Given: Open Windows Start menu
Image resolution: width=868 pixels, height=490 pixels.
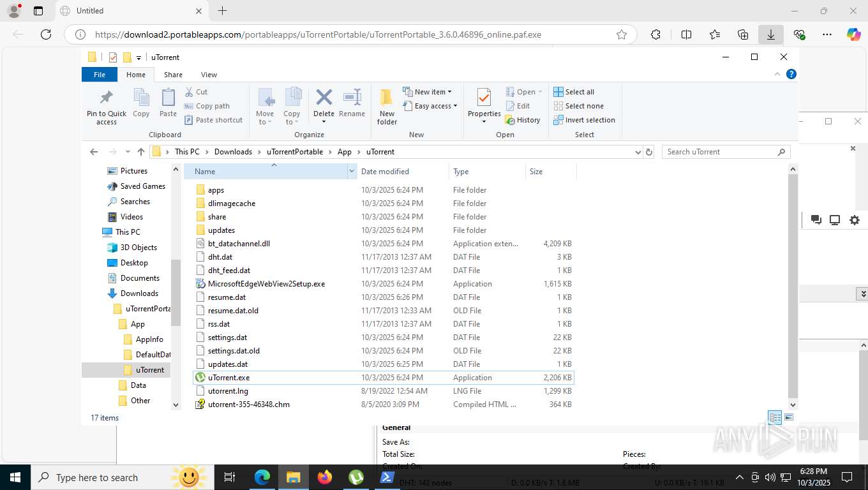Looking at the screenshot, I should pos(15,477).
